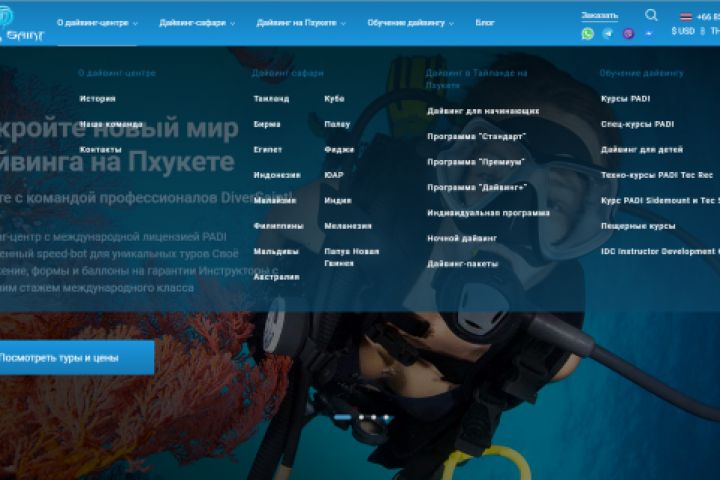Open 'Пещерные курсы' link
Viewport: 720px width, 480px height.
pyautogui.click(x=638, y=226)
